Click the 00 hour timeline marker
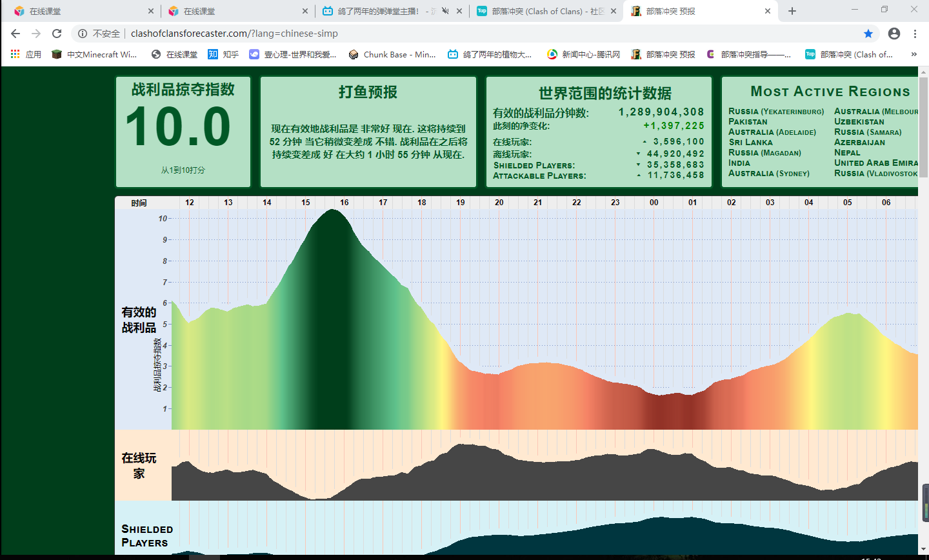 click(654, 203)
